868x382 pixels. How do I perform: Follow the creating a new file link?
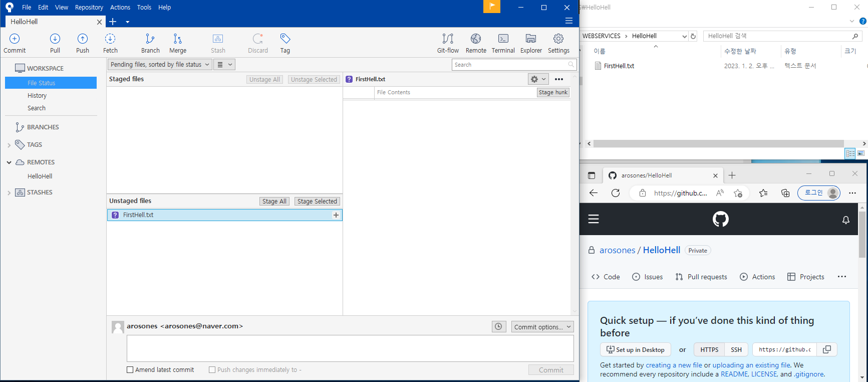point(674,365)
